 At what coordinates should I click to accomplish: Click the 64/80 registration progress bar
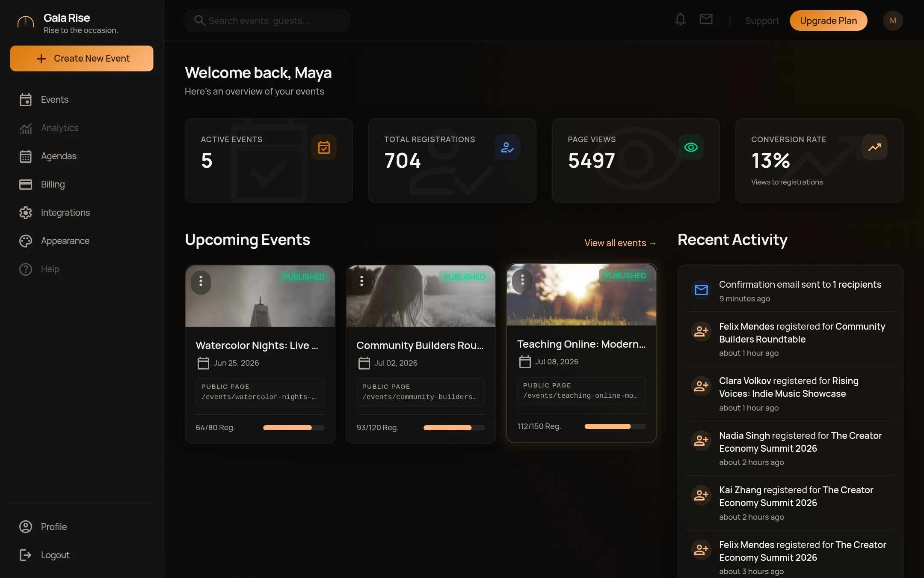point(293,428)
